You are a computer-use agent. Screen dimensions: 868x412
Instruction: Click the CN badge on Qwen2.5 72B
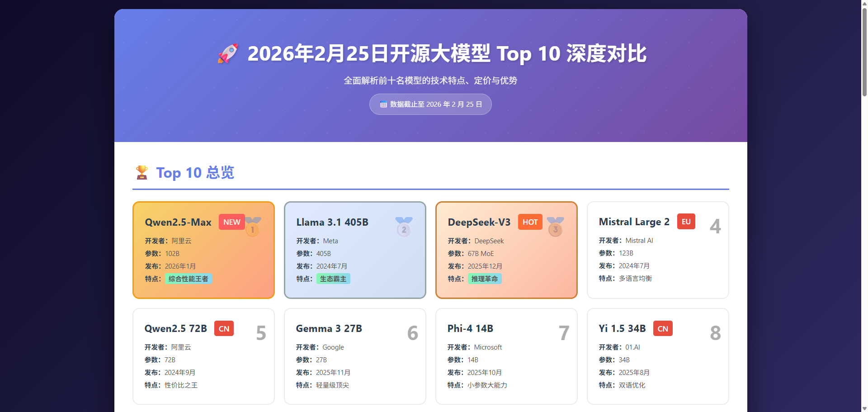pos(224,328)
